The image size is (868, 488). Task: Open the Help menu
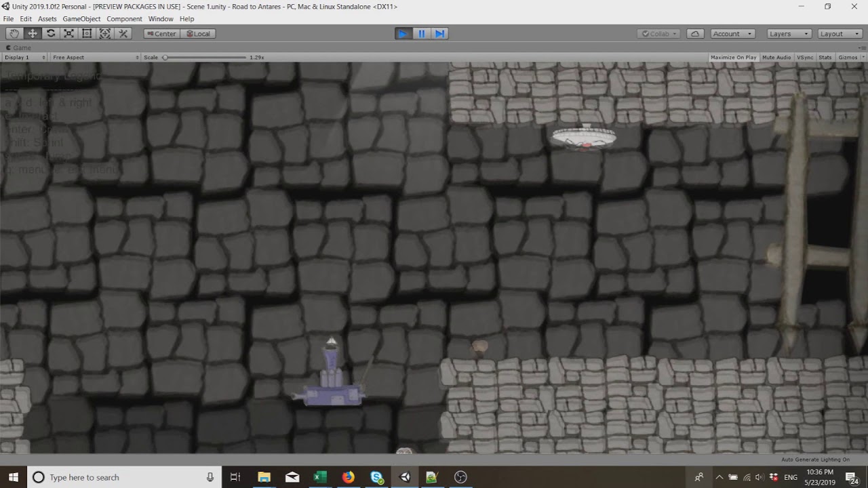coord(186,19)
